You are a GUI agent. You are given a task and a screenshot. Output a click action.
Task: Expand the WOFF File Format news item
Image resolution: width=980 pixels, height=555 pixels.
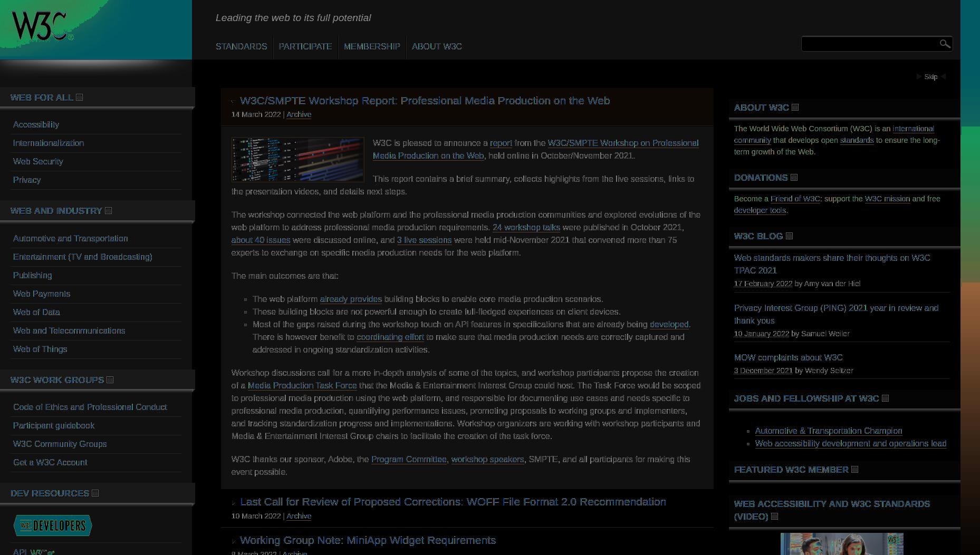click(x=234, y=502)
